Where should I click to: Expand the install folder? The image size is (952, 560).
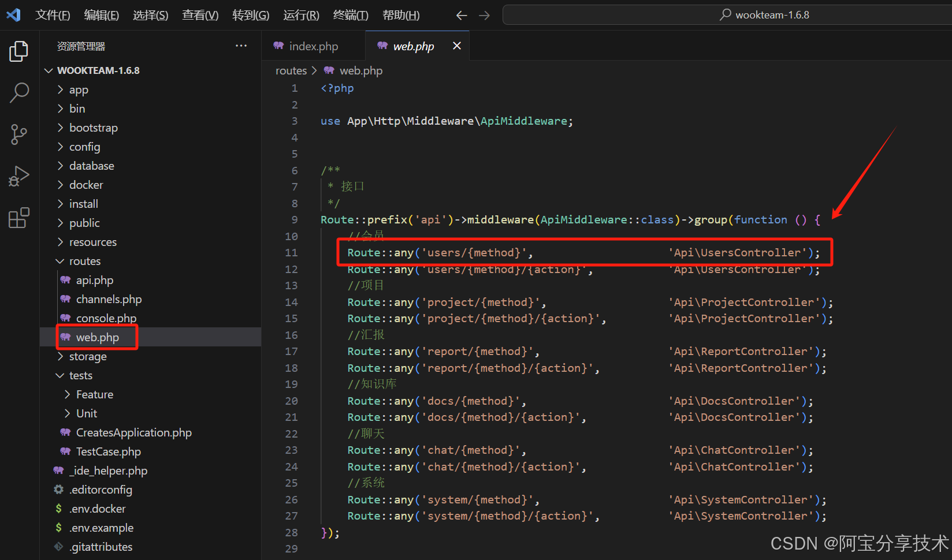(x=150, y=204)
